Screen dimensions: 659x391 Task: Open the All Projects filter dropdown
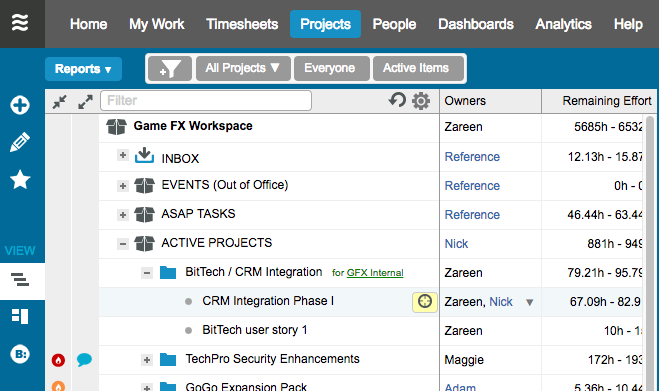(x=243, y=68)
